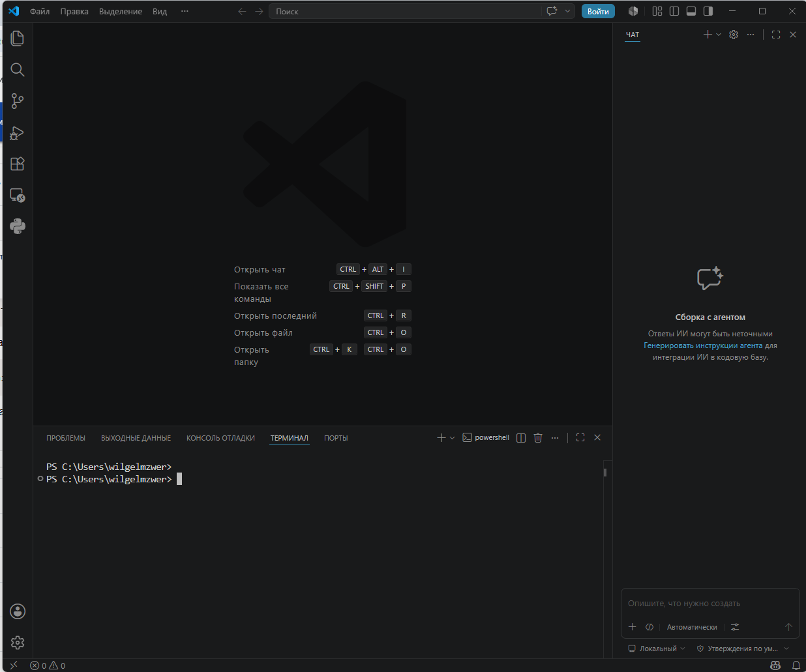Open more menu items ellipsis in menu bar
The image size is (806, 672).
click(185, 11)
